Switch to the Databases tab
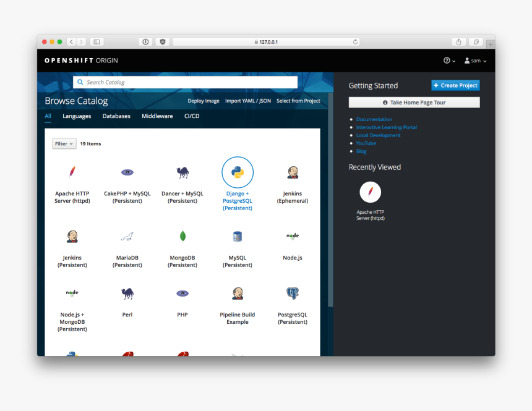Image resolution: width=532 pixels, height=411 pixels. (116, 116)
